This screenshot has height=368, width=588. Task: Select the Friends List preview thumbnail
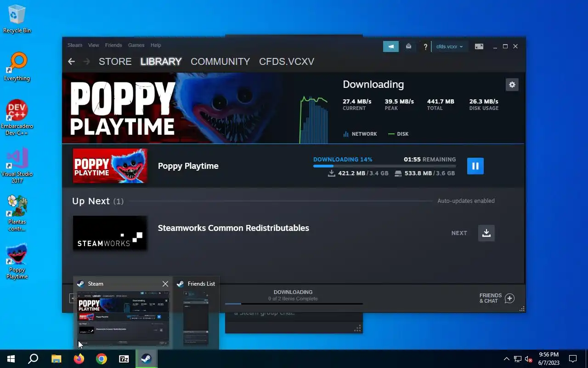[196, 318]
